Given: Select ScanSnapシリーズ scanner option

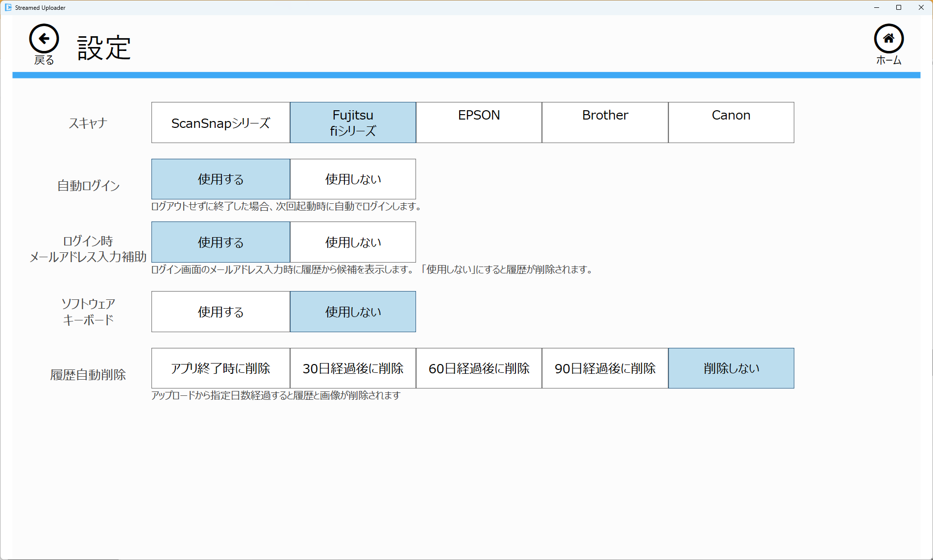Looking at the screenshot, I should (x=221, y=122).
